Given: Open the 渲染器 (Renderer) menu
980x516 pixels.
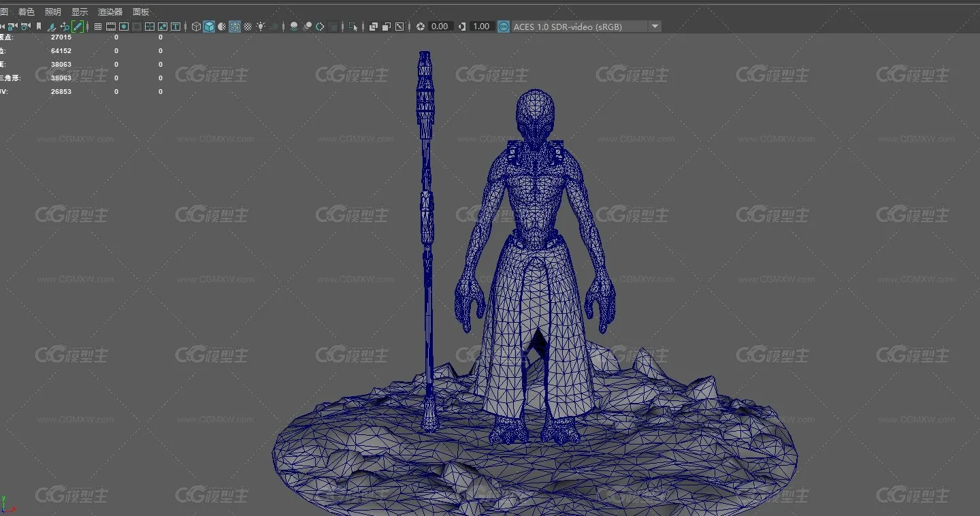Looking at the screenshot, I should tap(110, 12).
